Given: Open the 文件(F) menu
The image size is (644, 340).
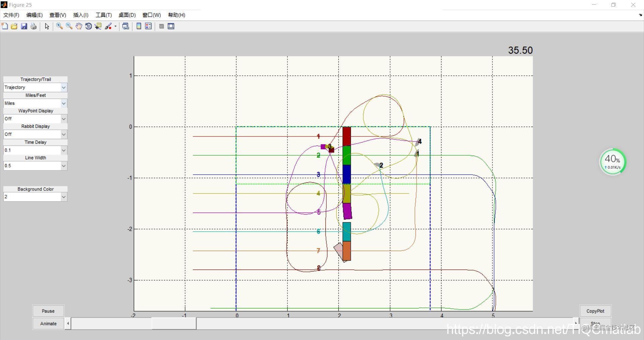Looking at the screenshot, I should [11, 15].
